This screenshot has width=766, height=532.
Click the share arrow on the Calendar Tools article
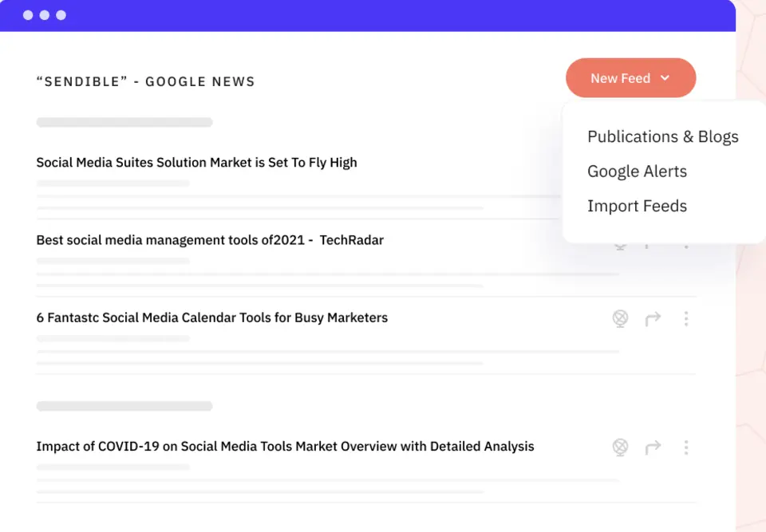tap(653, 318)
